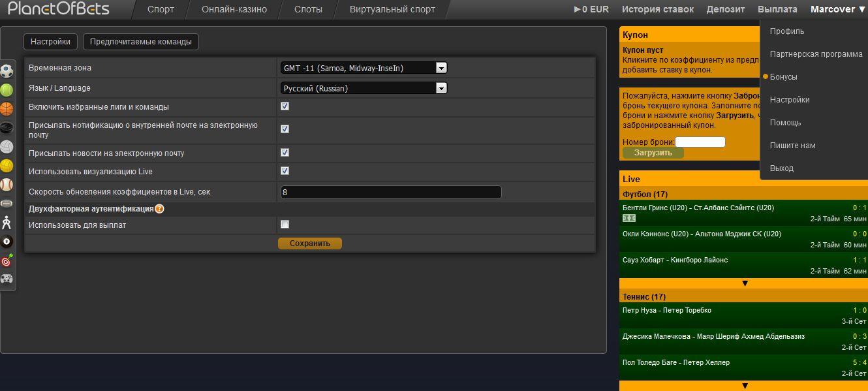Click the Сохранить button

tap(310, 243)
